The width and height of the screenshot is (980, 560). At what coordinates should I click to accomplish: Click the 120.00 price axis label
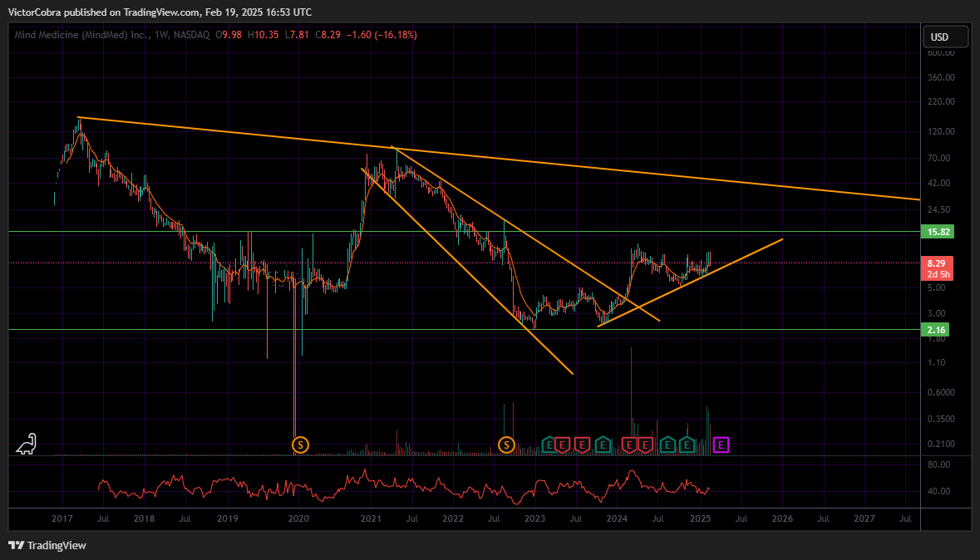click(941, 132)
